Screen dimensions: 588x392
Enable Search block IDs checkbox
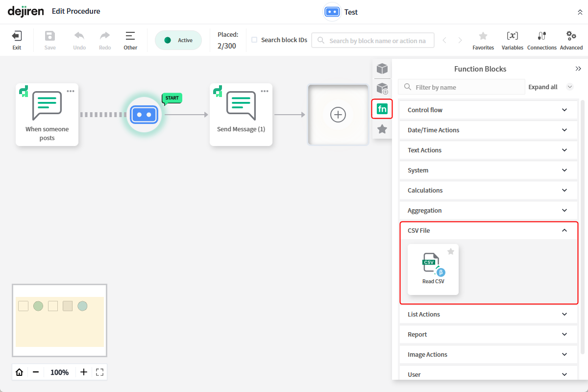click(254, 40)
